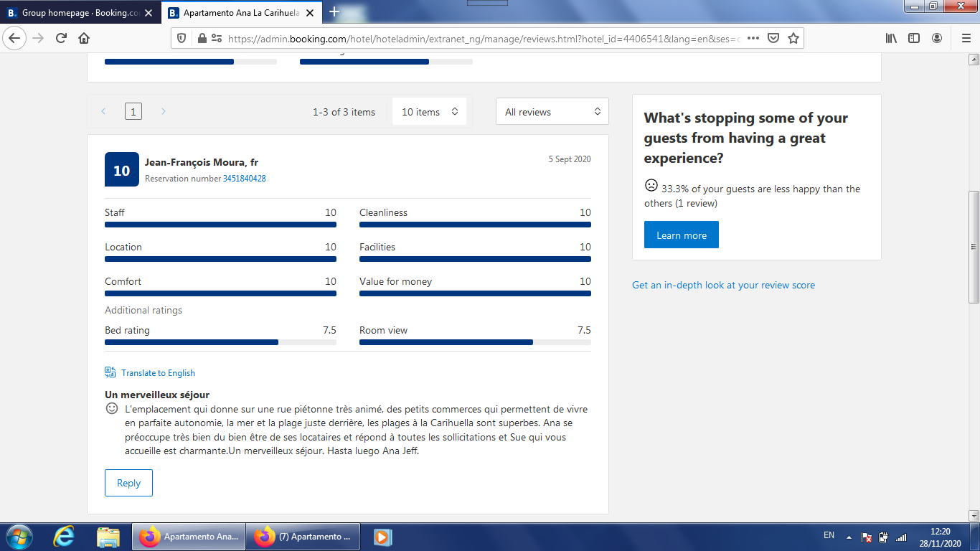Open Firefox account profile icon
This screenshot has width=980, height=551.
[937, 38]
